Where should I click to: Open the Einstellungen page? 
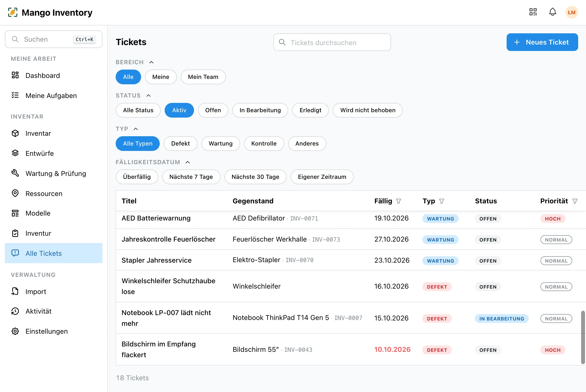pos(53,331)
